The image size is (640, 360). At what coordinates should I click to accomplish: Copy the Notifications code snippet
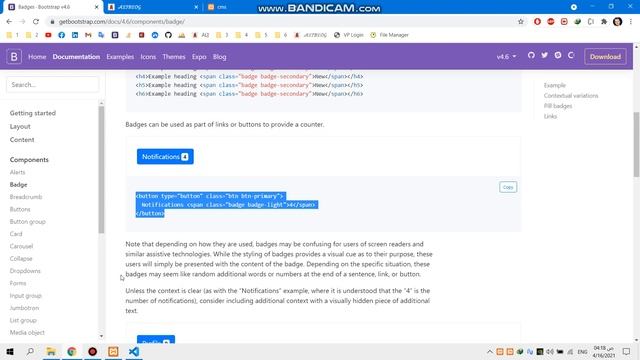(x=508, y=187)
